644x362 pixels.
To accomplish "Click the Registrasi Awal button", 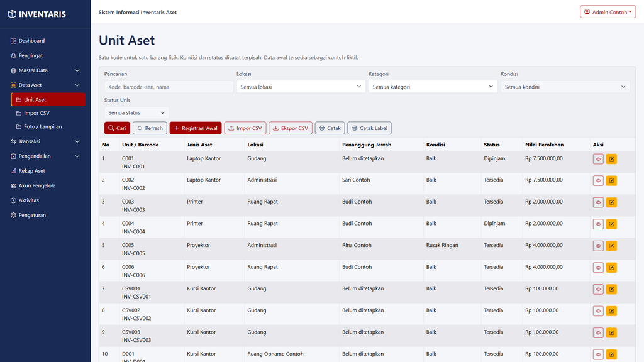I will [x=196, y=128].
